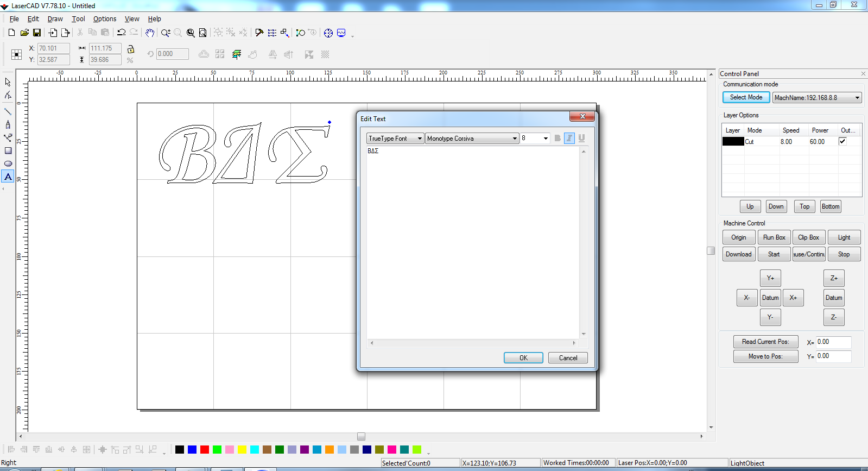Click the Select Mode button
868x471 pixels.
click(746, 97)
